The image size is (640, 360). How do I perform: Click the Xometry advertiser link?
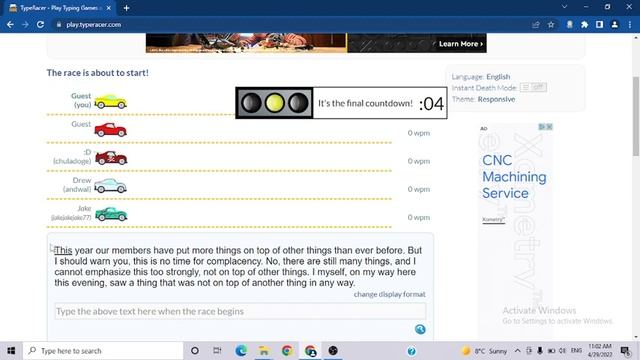point(493,220)
